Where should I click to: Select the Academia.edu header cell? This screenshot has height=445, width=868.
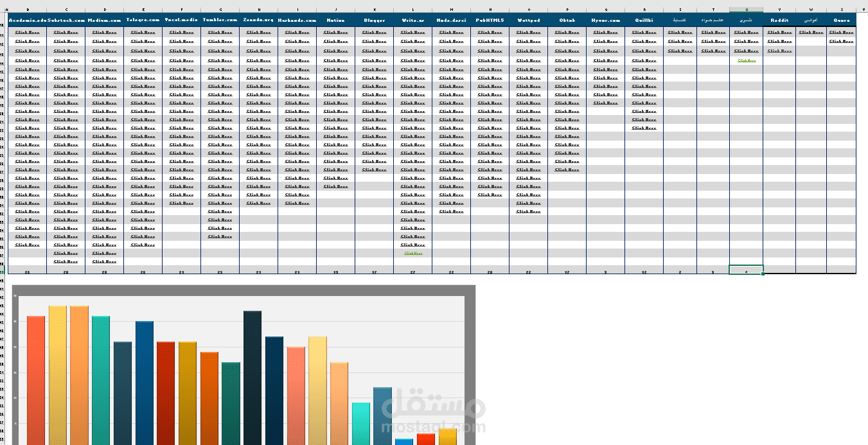pyautogui.click(x=28, y=21)
